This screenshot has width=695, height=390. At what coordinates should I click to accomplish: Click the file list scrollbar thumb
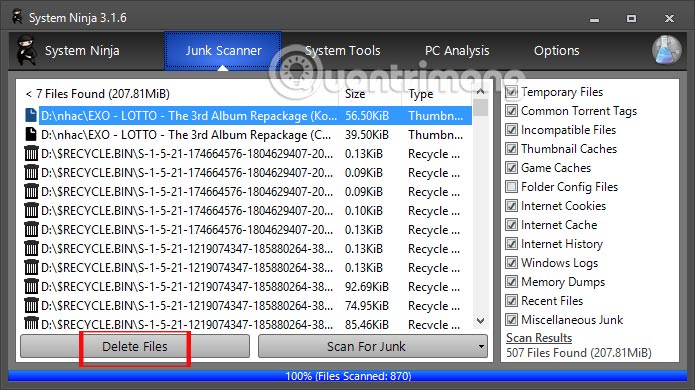[x=480, y=107]
